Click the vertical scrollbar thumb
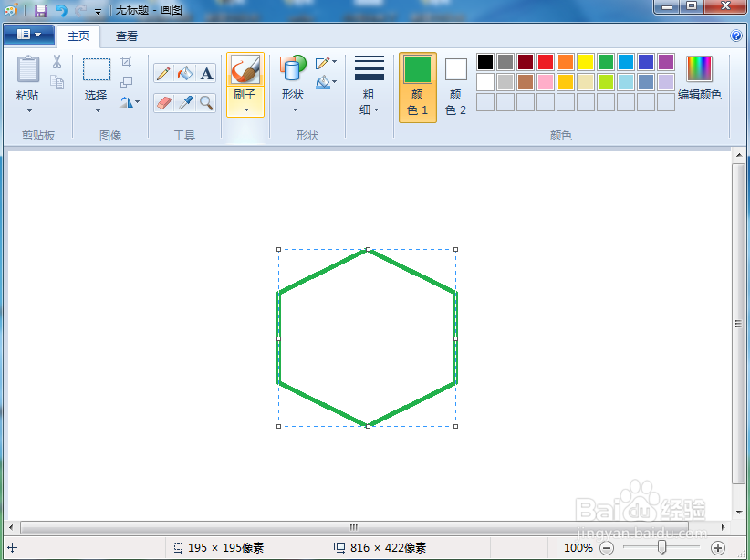The image size is (750, 560). (x=738, y=324)
